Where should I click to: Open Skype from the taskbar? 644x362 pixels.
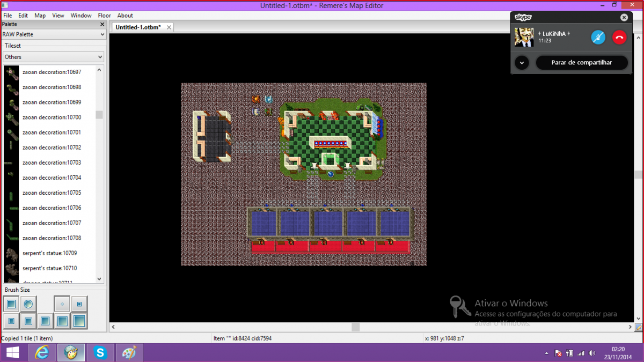[x=100, y=352]
